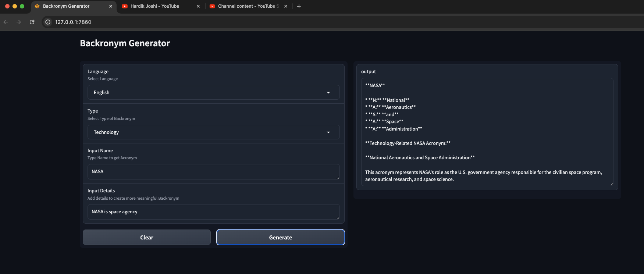Click the output text area
Image resolution: width=644 pixels, height=274 pixels.
pyautogui.click(x=487, y=132)
